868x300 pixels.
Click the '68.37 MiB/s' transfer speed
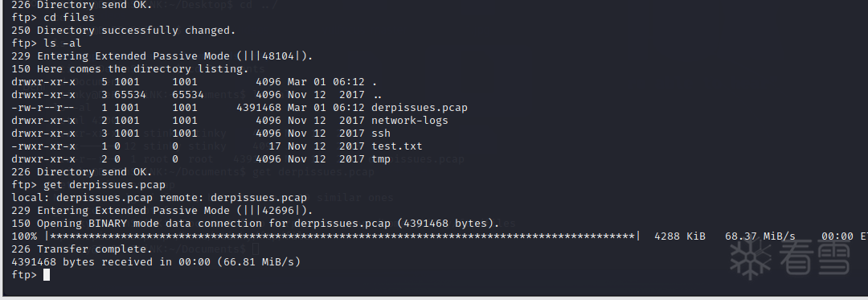point(760,236)
